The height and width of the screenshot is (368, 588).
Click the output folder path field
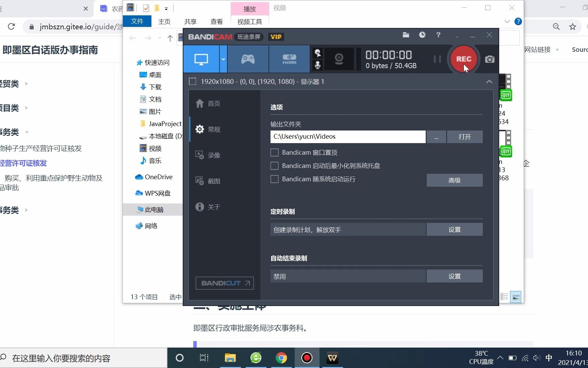[x=348, y=137]
